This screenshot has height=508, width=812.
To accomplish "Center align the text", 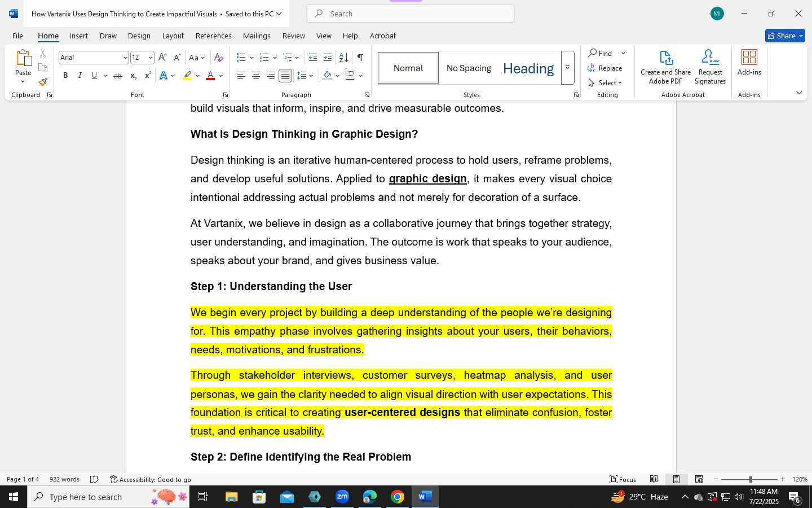I will click(x=255, y=76).
